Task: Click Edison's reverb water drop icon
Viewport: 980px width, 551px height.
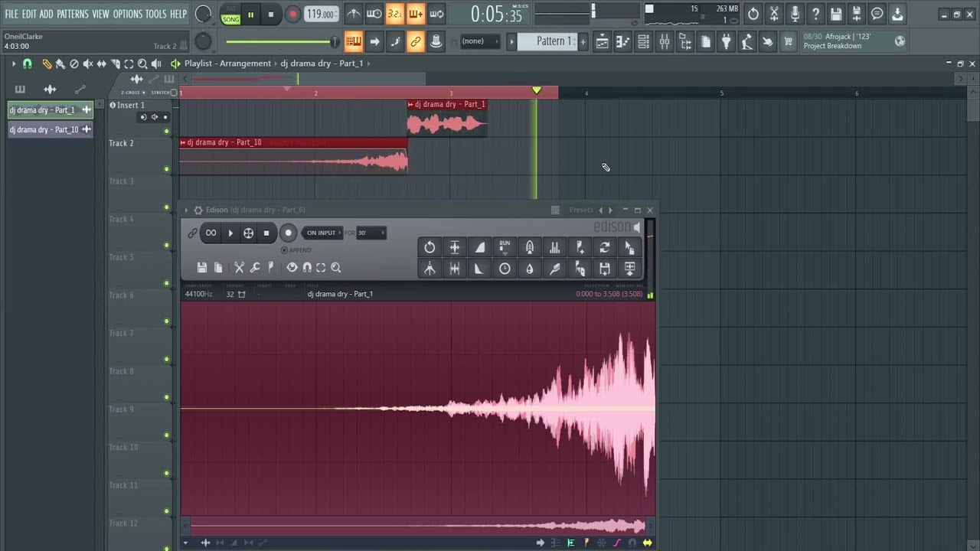Action: coord(529,269)
